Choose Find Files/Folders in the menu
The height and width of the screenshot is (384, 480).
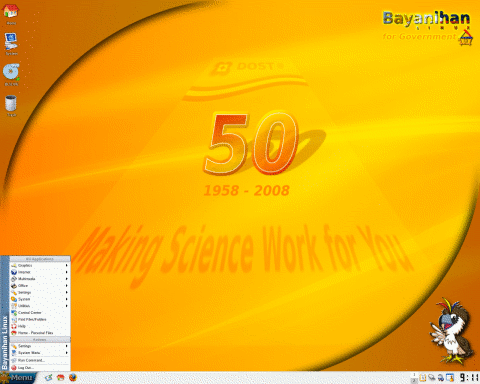(40, 319)
